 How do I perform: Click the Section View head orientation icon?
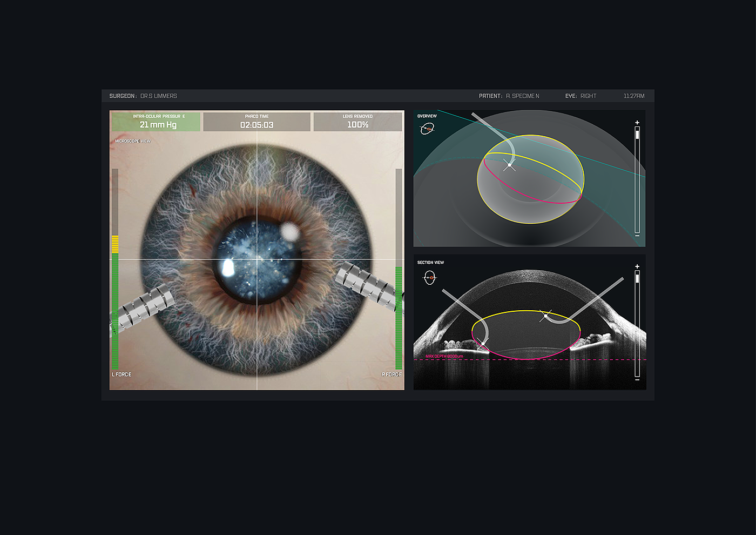429,278
